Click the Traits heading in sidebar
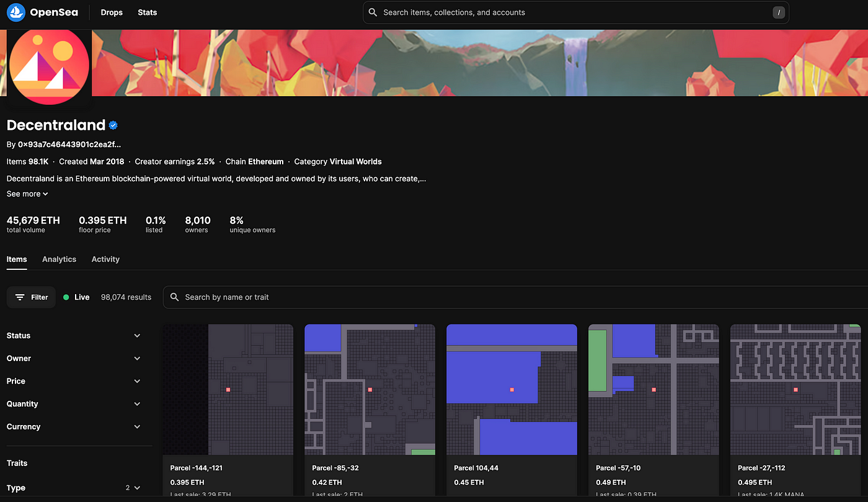 pyautogui.click(x=17, y=464)
